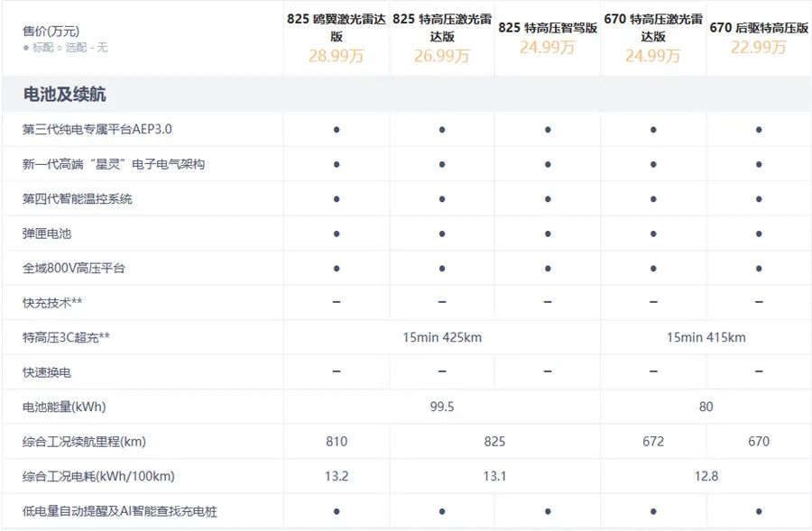Click the 825 鸥翼激光雷达版 column header

click(x=337, y=27)
